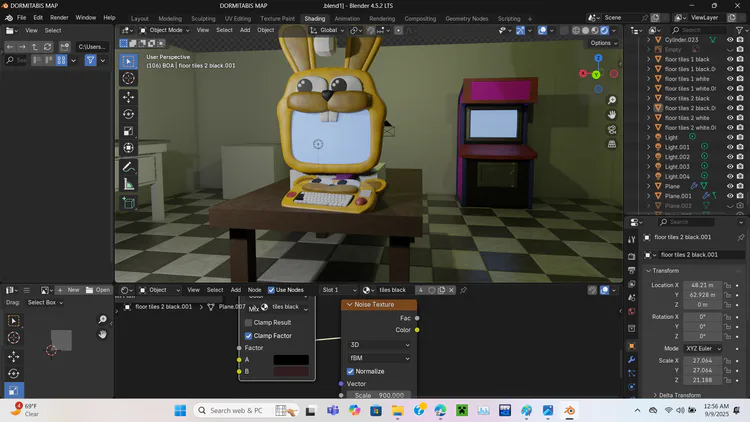The height and width of the screenshot is (422, 750).
Task: Select the Annotate tool
Action: point(128,167)
